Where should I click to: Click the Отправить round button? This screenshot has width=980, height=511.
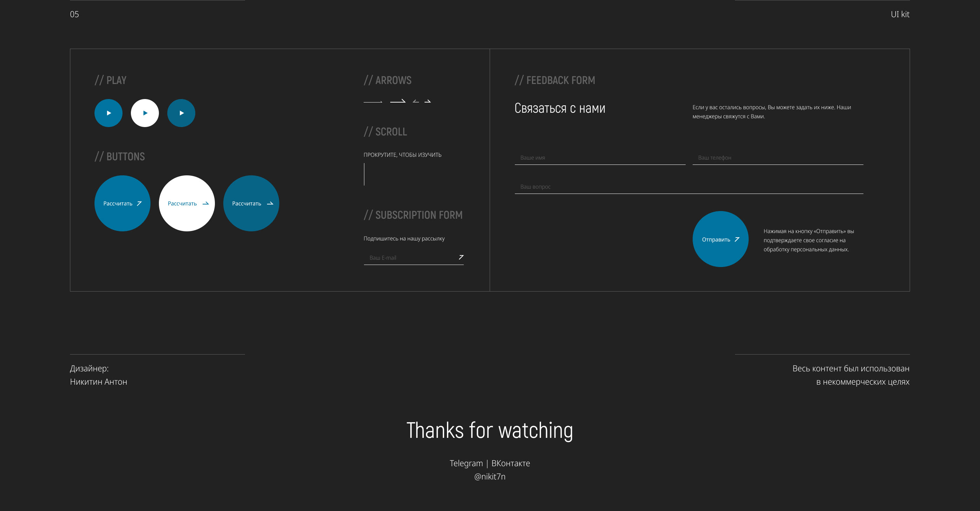point(720,239)
